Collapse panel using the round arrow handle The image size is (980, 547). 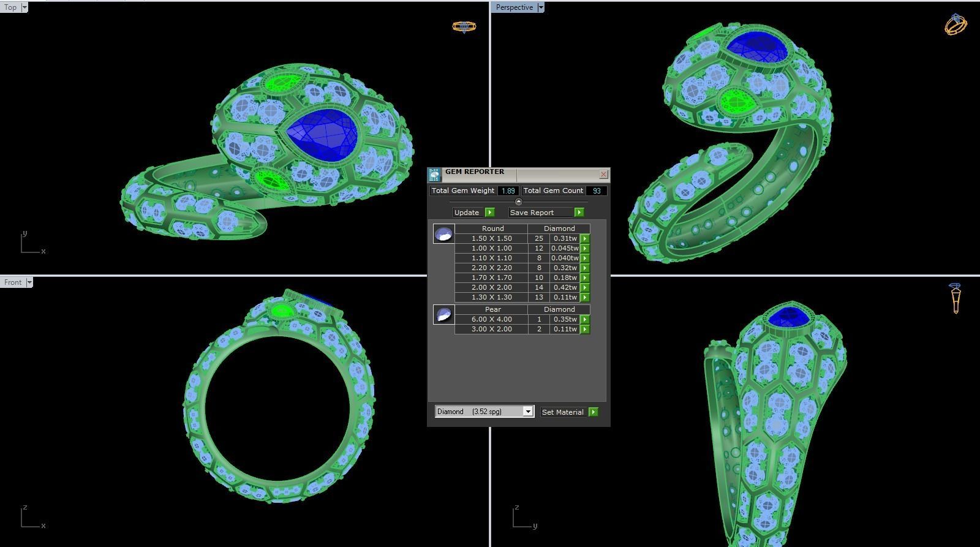tap(519, 202)
